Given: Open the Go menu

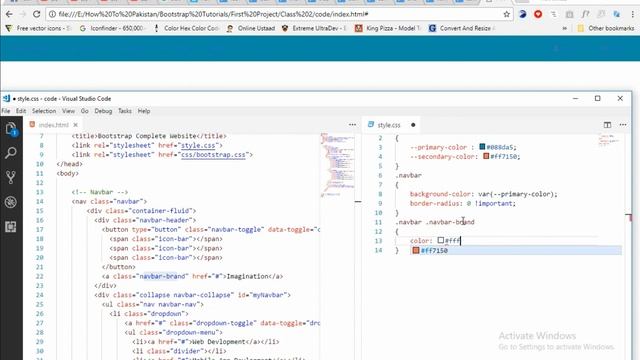Looking at the screenshot, I should (84, 111).
